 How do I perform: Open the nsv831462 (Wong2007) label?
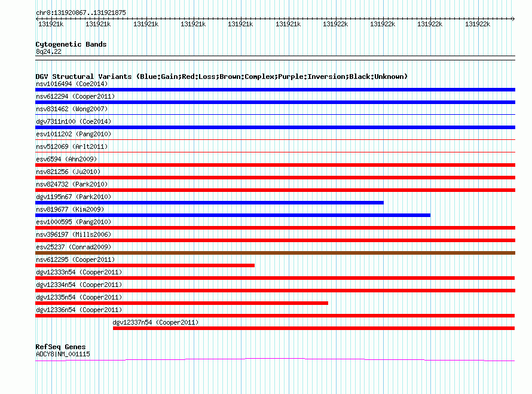click(x=72, y=109)
